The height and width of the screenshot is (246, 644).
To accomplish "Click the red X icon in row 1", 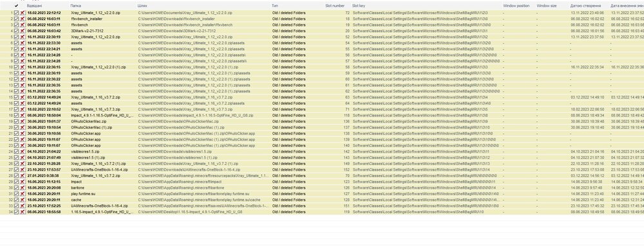I will [23, 13].
